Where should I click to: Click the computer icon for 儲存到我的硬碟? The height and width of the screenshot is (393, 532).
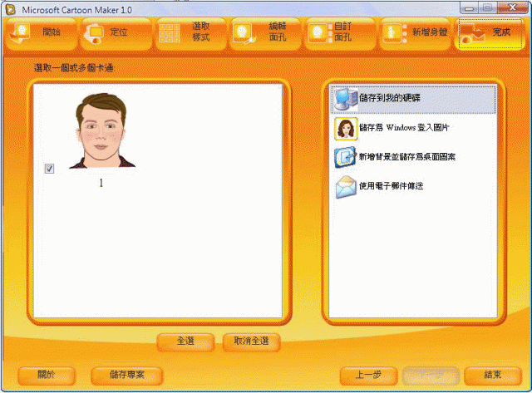coord(346,99)
